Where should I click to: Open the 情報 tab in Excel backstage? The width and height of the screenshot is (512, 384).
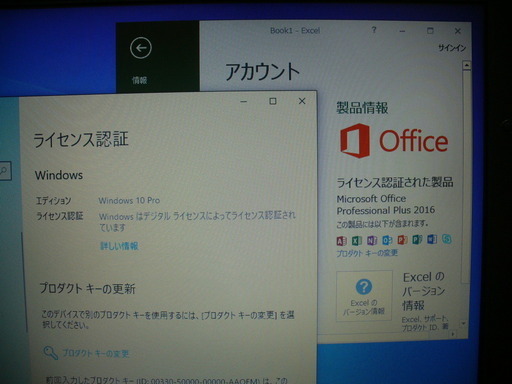pos(139,80)
